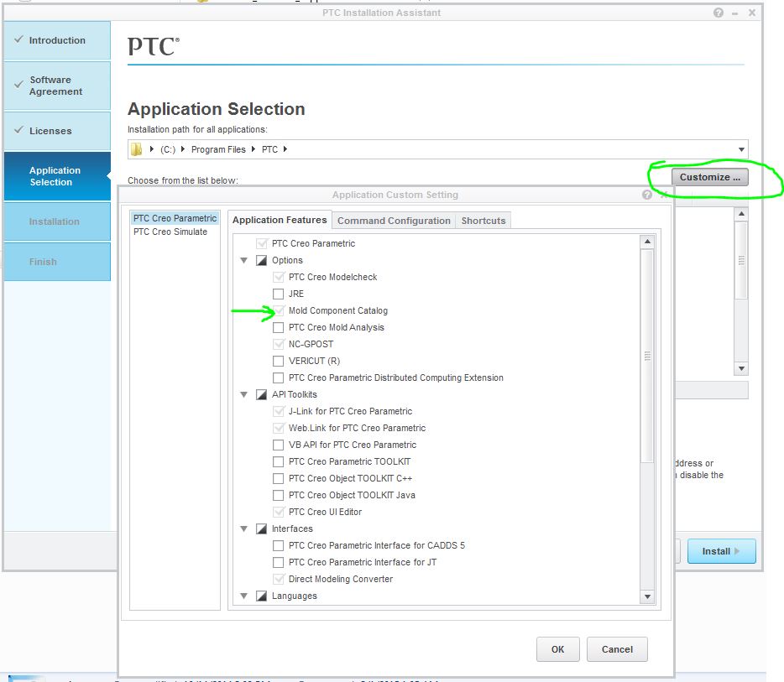Expand path arrow after (C:)

click(x=183, y=148)
